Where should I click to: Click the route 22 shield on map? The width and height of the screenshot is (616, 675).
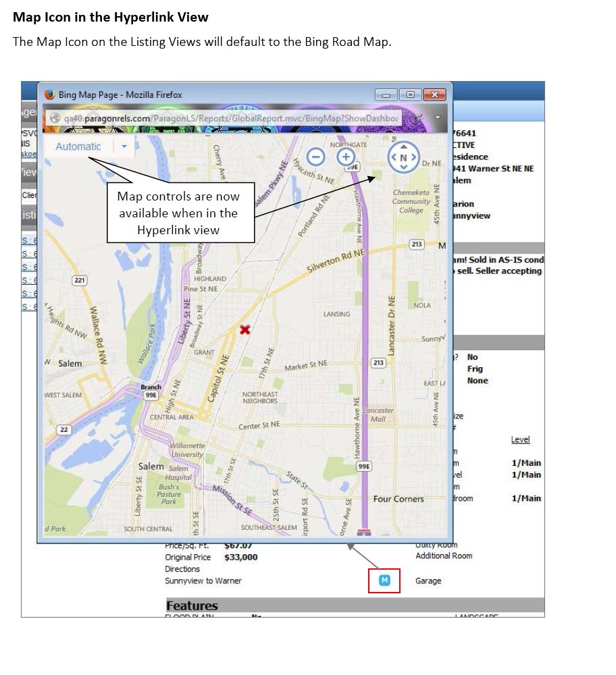pyautogui.click(x=63, y=429)
